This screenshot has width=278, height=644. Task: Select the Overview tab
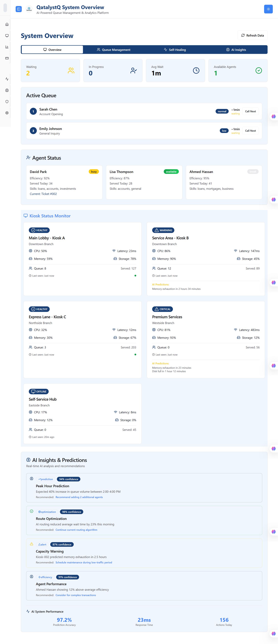pos(52,49)
